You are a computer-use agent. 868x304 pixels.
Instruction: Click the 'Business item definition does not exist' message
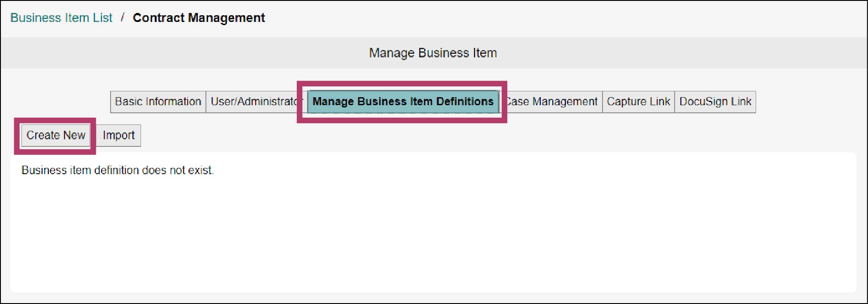coord(118,170)
